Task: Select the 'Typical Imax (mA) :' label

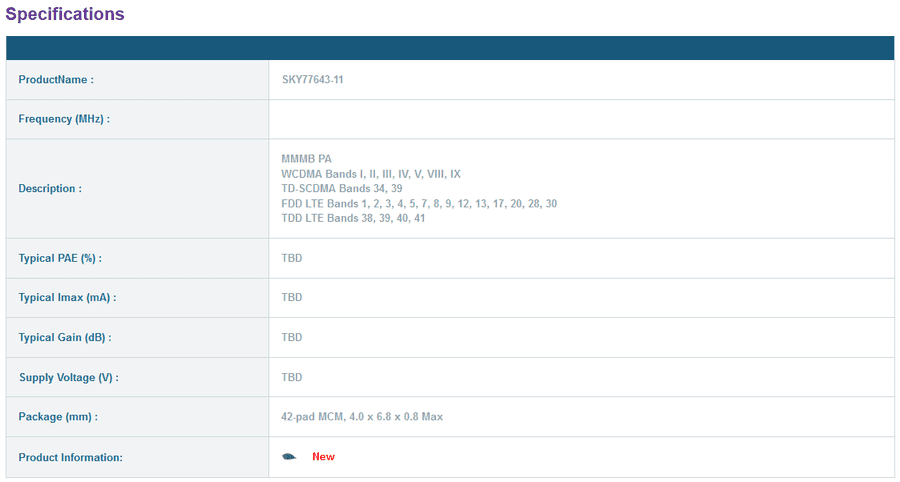Action: pyautogui.click(x=67, y=297)
